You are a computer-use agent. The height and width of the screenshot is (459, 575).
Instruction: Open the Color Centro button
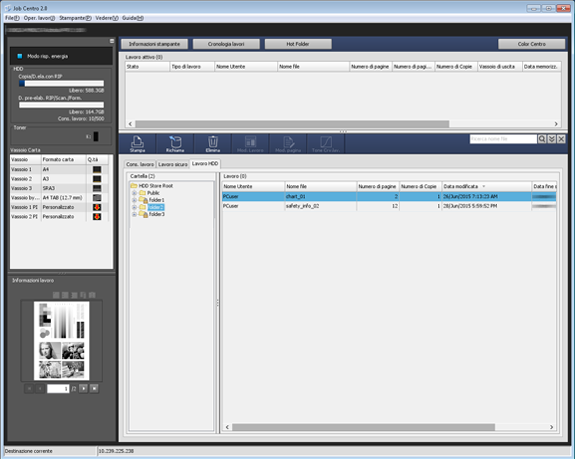click(x=531, y=44)
